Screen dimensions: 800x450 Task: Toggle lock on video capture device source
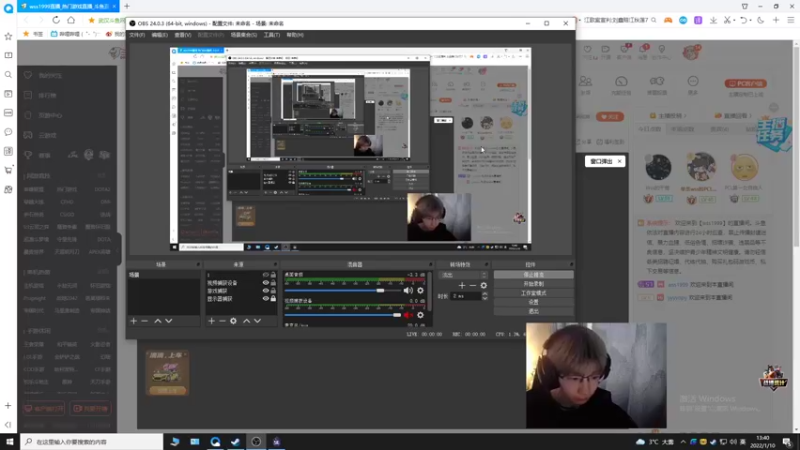pos(273,283)
